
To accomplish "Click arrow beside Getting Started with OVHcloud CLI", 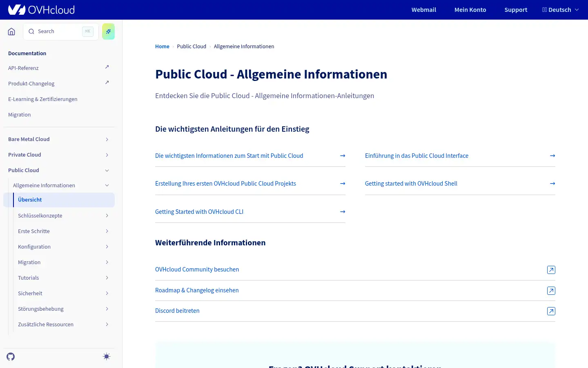I will [x=343, y=212].
